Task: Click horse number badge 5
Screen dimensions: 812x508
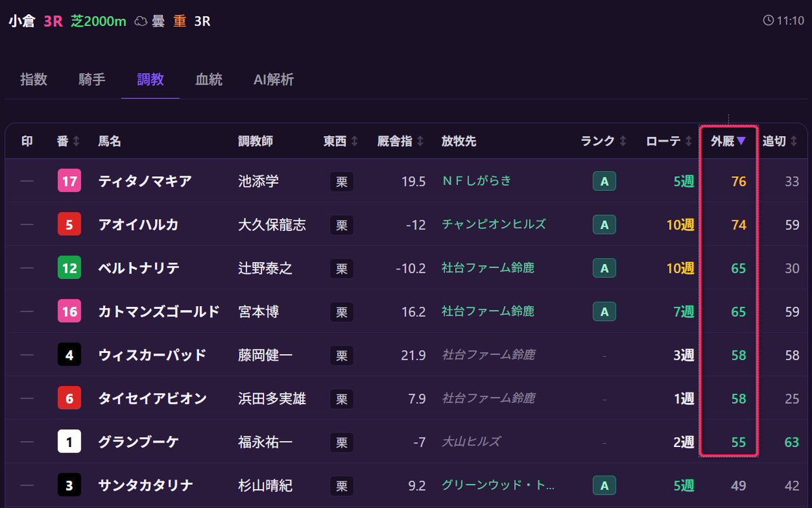Action: point(69,224)
